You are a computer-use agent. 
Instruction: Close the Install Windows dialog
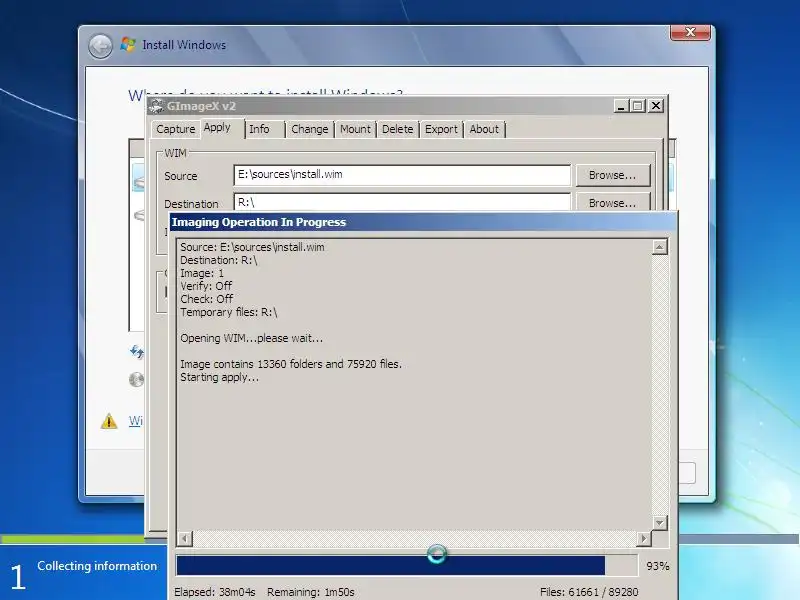[690, 32]
